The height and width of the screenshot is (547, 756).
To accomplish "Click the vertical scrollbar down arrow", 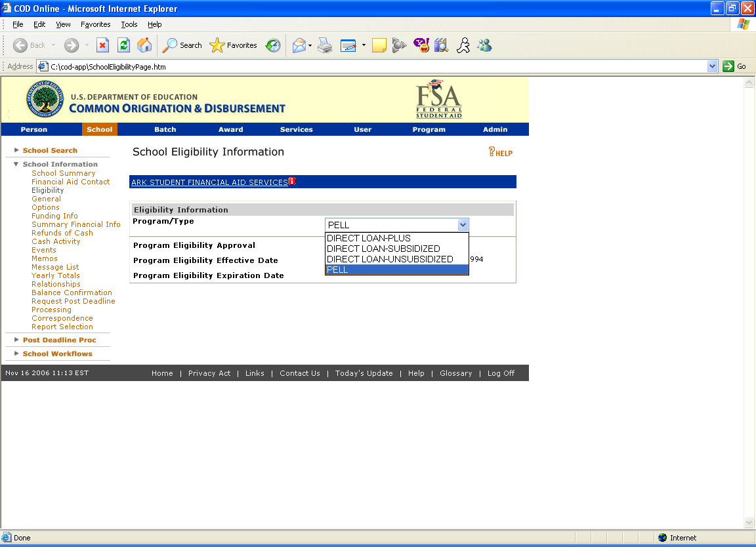I will click(749, 522).
